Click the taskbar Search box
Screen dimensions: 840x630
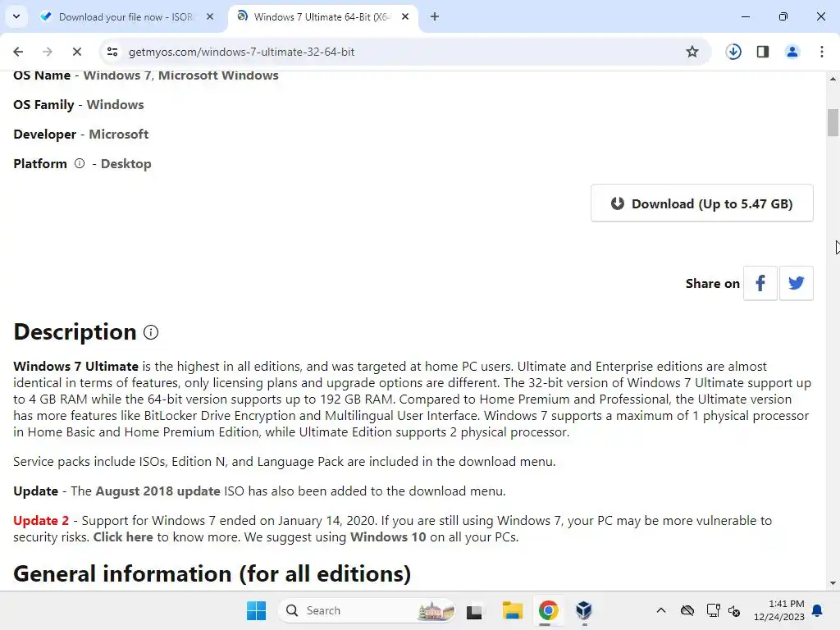[x=367, y=610]
